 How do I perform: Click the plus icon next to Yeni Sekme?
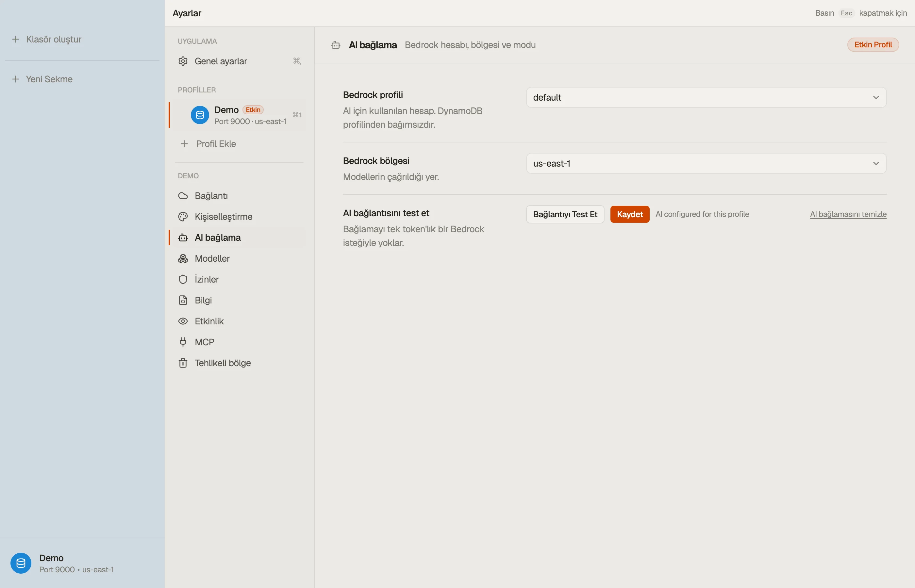[x=16, y=79]
